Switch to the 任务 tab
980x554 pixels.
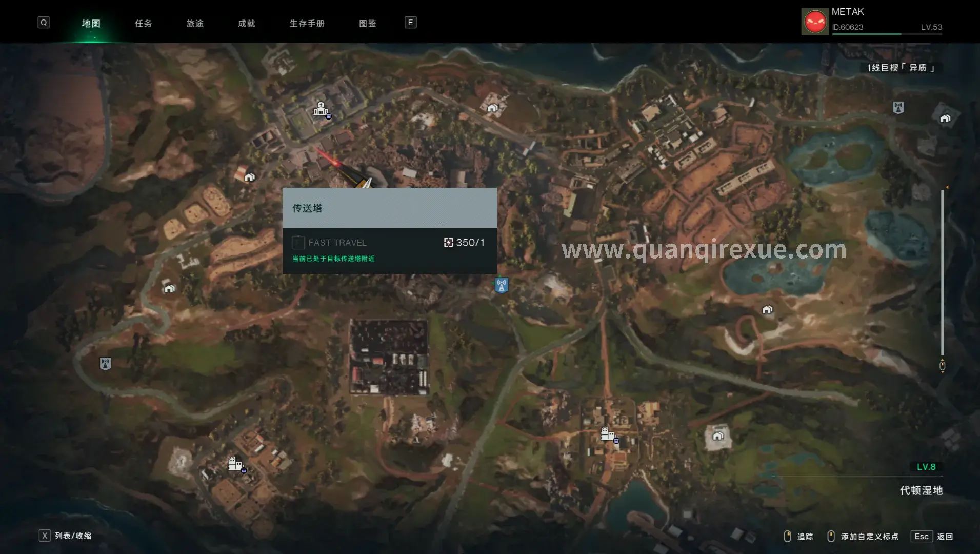(143, 24)
